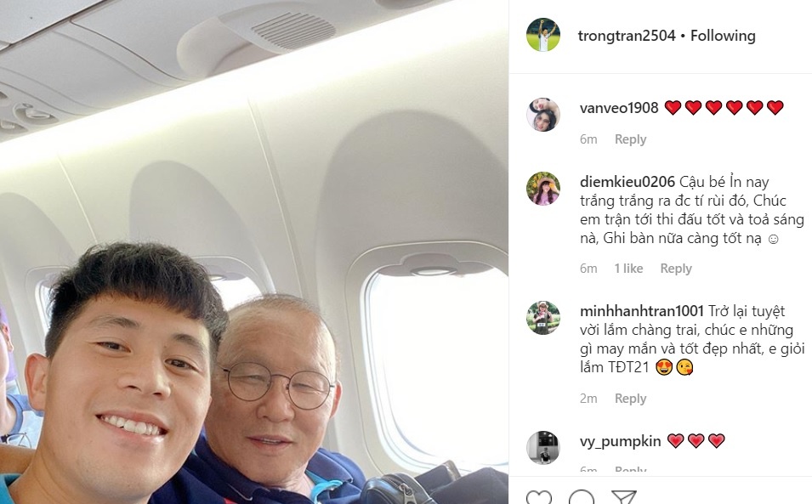Toggle the Following status for trongtran2504
Screen dimensions: 812x504
click(723, 36)
